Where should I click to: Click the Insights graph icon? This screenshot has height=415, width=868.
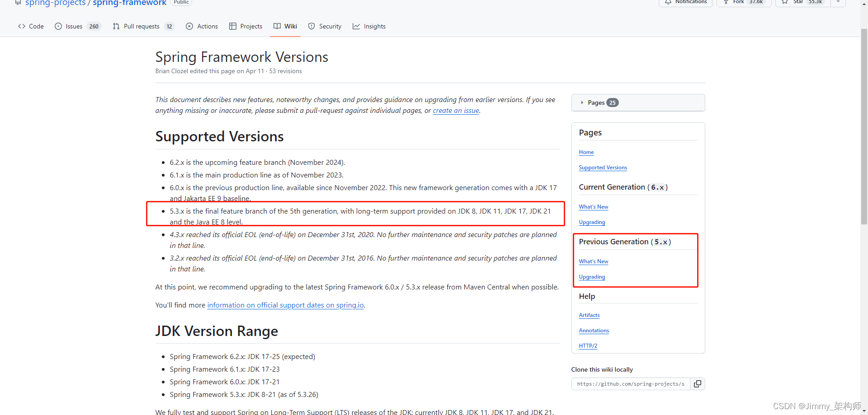click(356, 26)
